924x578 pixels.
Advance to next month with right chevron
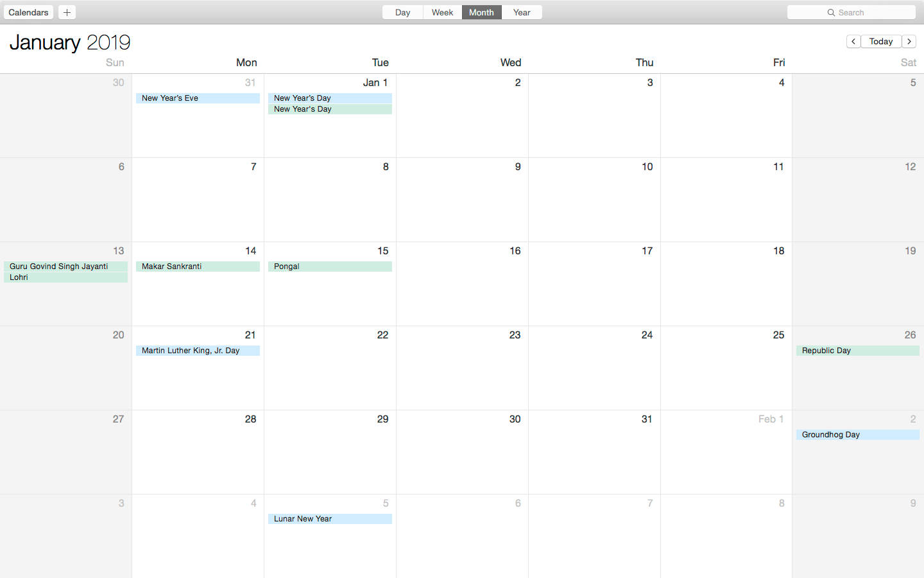click(x=909, y=41)
